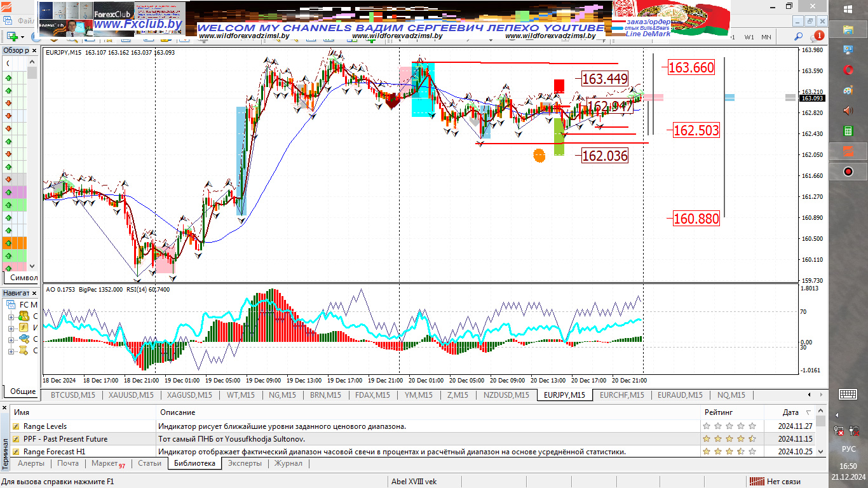Close the Market Watch panel with the X
The height and width of the screenshot is (488, 868).
tap(35, 50)
